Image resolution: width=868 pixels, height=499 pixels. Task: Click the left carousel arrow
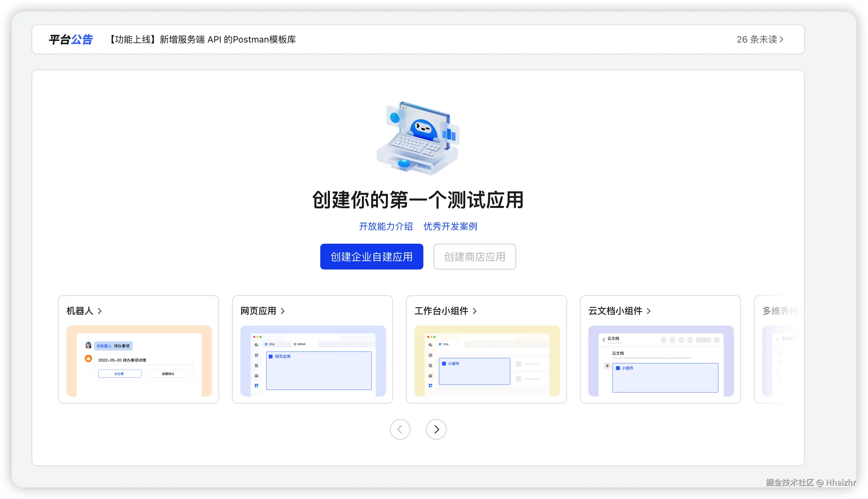click(400, 429)
